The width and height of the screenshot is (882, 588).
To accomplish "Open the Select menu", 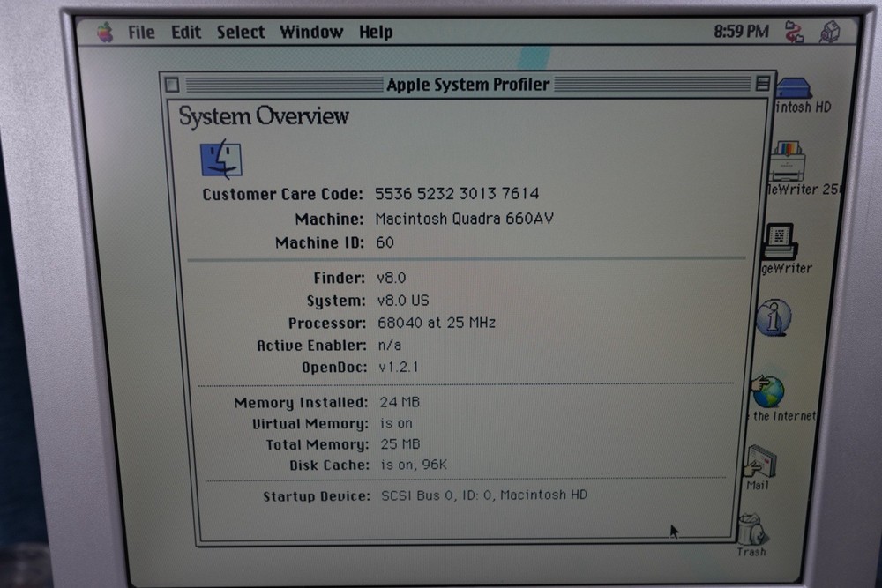I will pyautogui.click(x=241, y=32).
